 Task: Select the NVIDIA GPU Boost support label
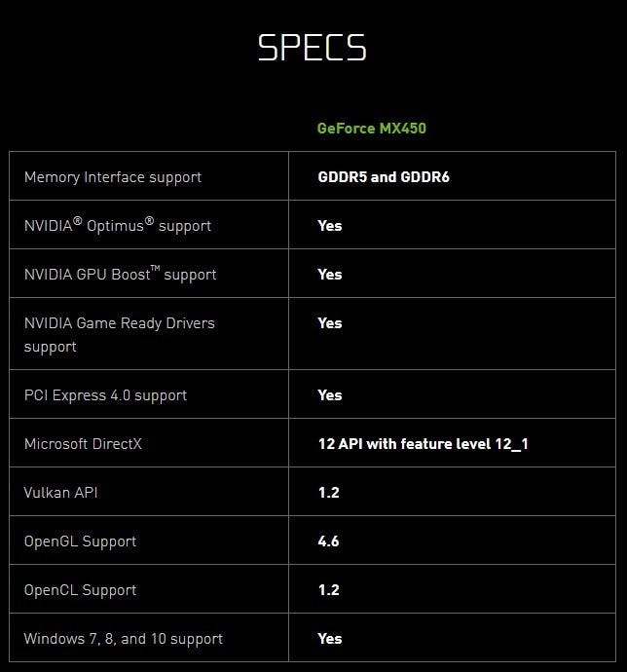[x=120, y=275]
